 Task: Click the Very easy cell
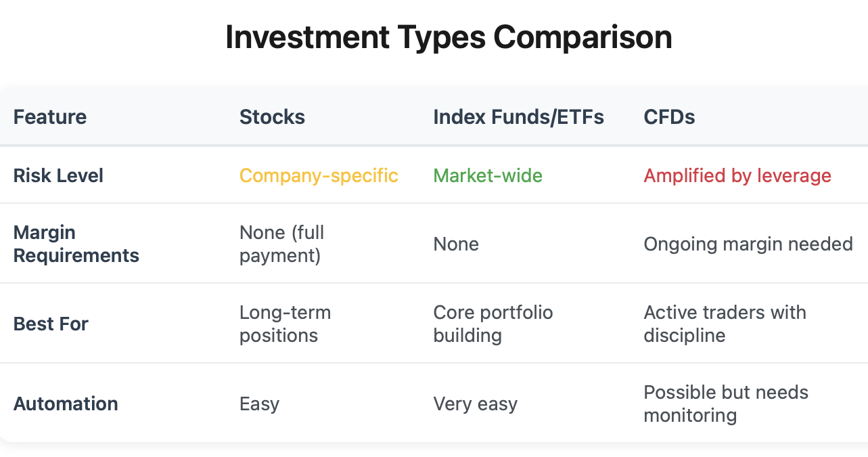coord(475,404)
